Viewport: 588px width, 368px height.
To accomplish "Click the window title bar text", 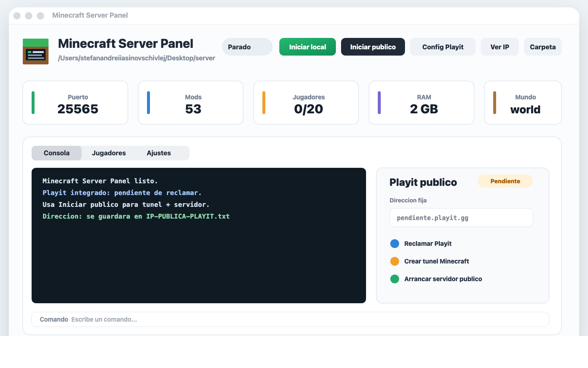I will pos(90,15).
